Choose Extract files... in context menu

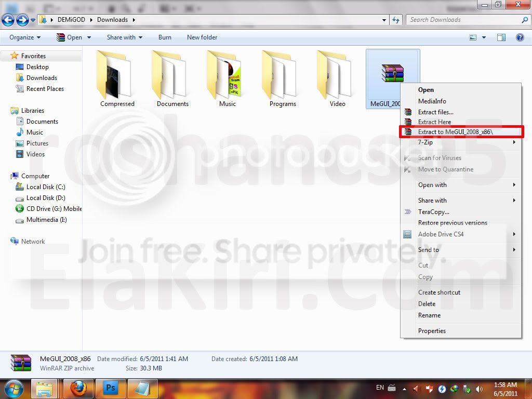pos(461,112)
